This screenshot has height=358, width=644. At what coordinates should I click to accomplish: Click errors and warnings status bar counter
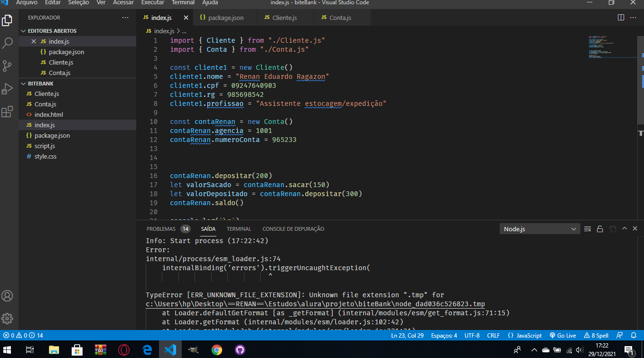click(x=23, y=335)
